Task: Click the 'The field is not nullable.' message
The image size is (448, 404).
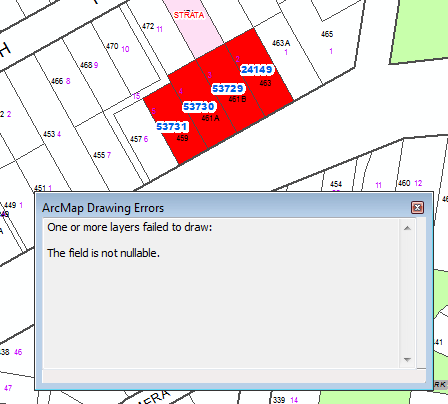Action: (103, 253)
